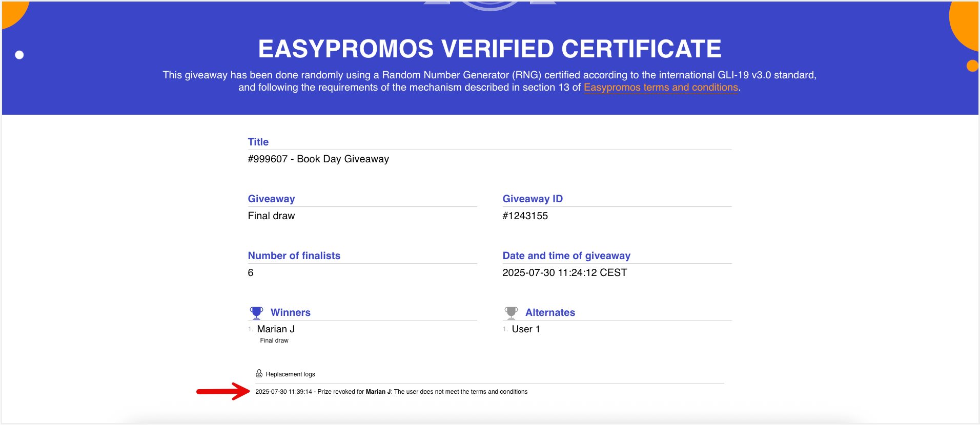
Task: Click the 'EASYPROMOS VERIFIED CERTIFICATE' heading
Action: click(490, 49)
